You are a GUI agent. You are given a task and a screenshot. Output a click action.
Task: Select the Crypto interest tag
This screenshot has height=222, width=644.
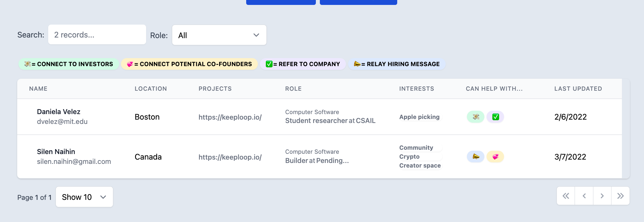pos(409,157)
